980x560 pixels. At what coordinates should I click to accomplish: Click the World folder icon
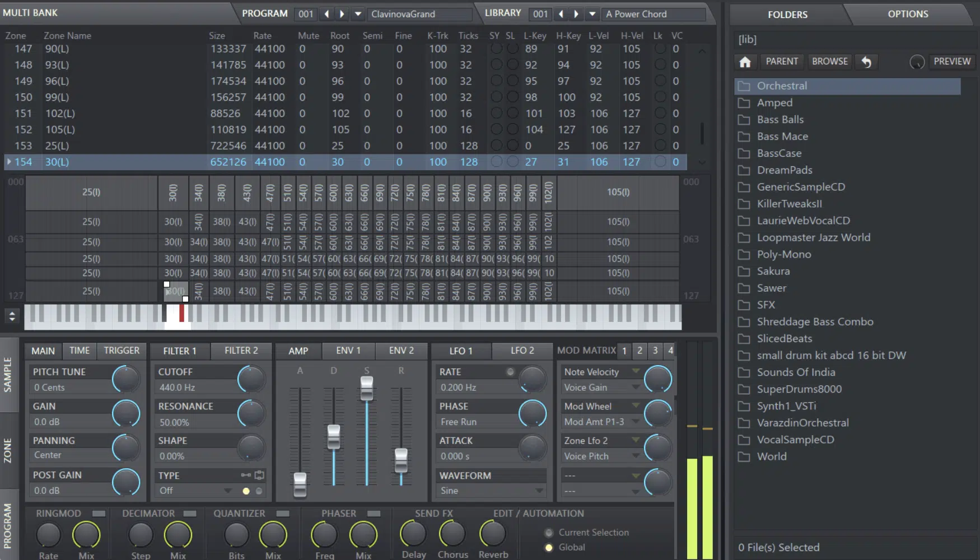[744, 456]
